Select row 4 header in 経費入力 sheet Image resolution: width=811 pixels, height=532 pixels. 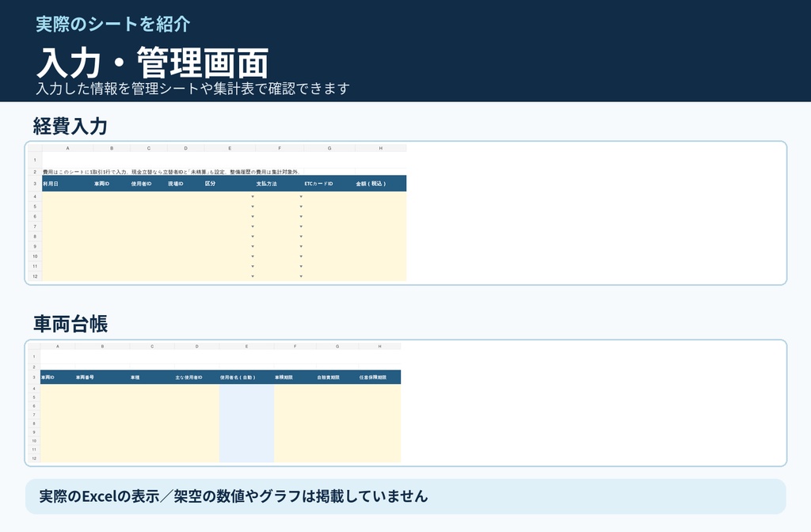point(35,196)
